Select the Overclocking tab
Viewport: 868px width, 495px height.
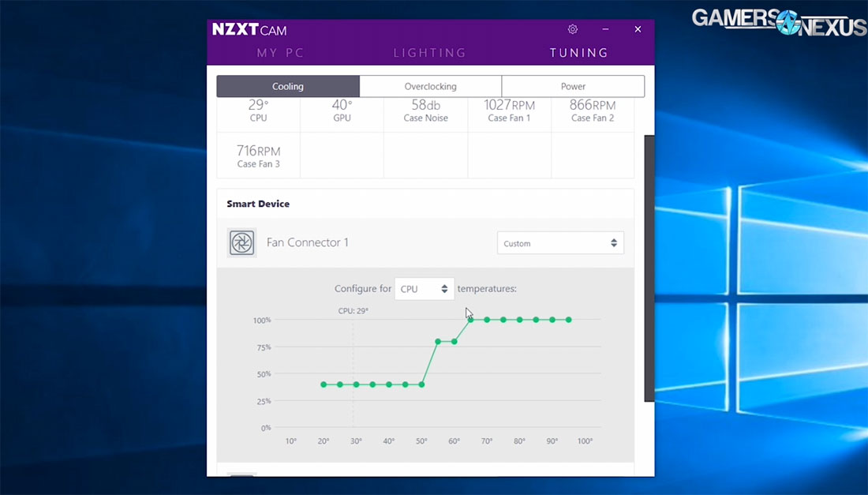(x=430, y=86)
